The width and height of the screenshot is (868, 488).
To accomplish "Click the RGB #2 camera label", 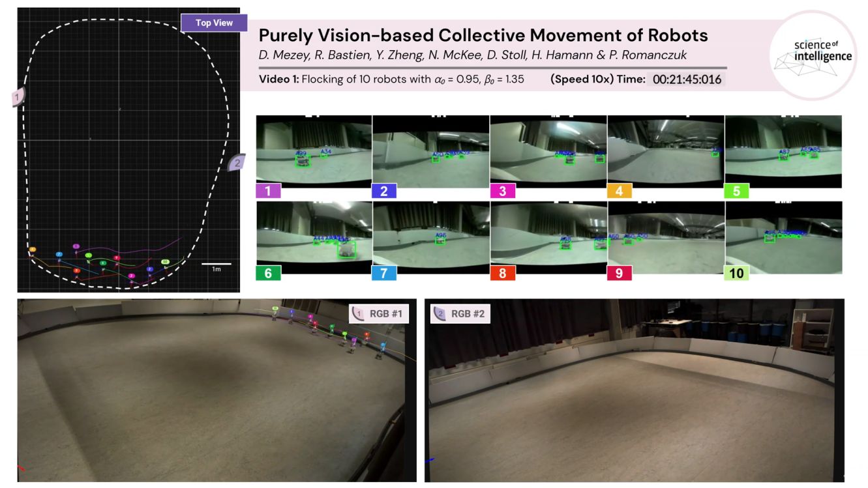I will [x=461, y=314].
